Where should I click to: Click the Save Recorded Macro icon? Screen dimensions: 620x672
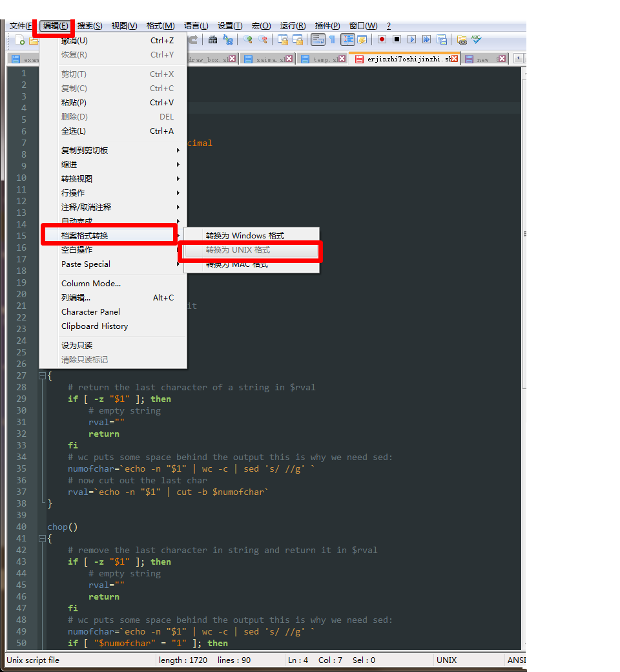[441, 40]
